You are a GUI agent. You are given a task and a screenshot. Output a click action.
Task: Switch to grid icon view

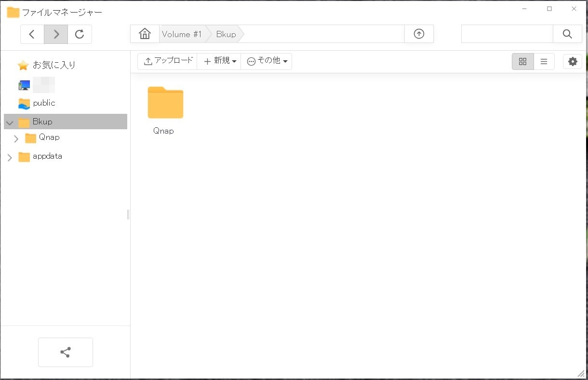click(522, 62)
